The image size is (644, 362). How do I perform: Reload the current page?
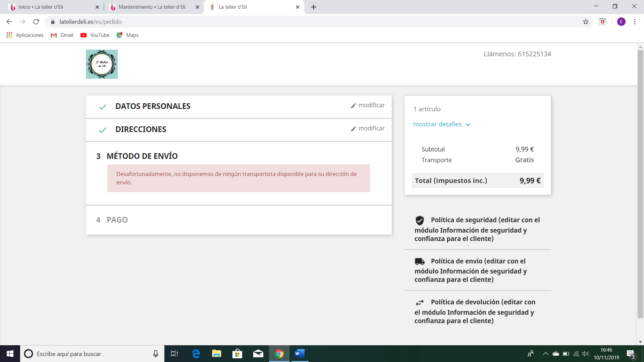pyautogui.click(x=36, y=22)
